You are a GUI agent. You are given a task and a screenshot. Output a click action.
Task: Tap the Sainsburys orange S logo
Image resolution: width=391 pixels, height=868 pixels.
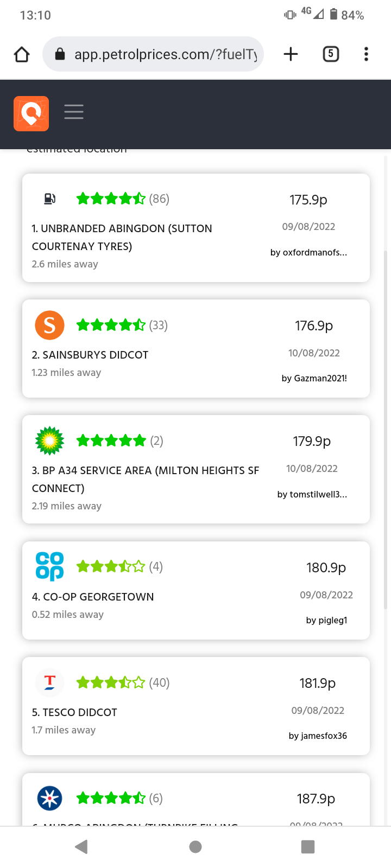(x=49, y=325)
